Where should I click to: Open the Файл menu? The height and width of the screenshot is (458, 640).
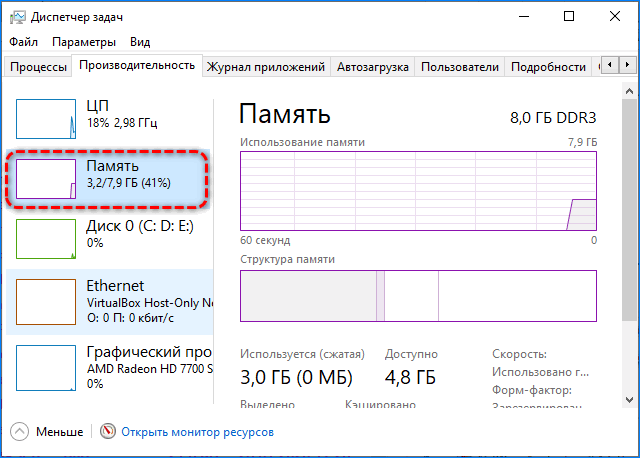point(23,42)
